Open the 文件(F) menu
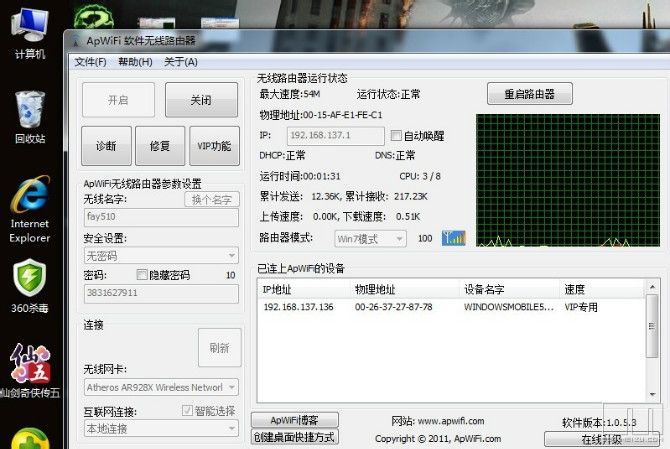This screenshot has width=670, height=449. pos(90,62)
